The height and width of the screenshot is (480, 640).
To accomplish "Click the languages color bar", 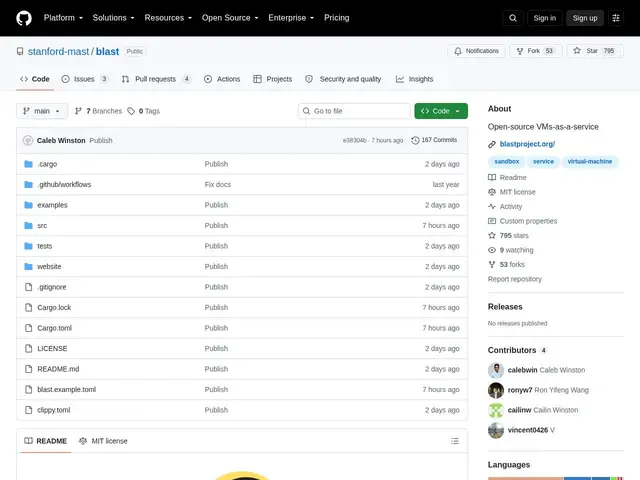I will pos(556,478).
